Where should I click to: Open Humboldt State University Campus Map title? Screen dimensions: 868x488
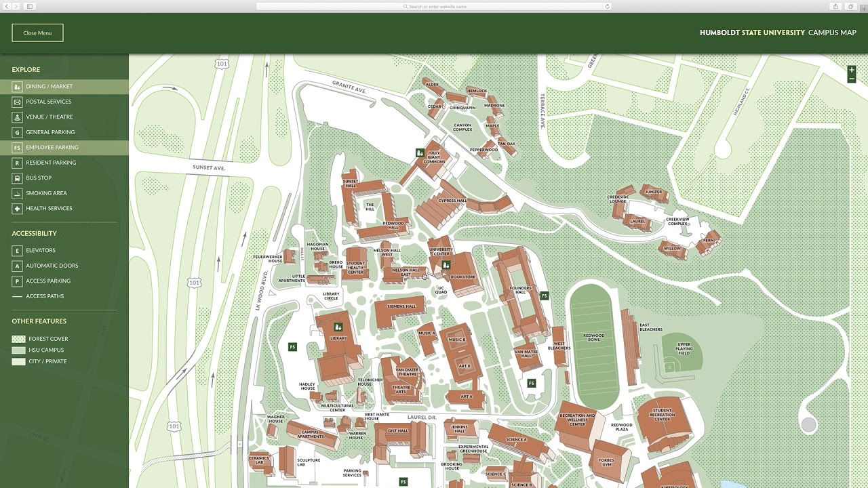[x=778, y=33]
